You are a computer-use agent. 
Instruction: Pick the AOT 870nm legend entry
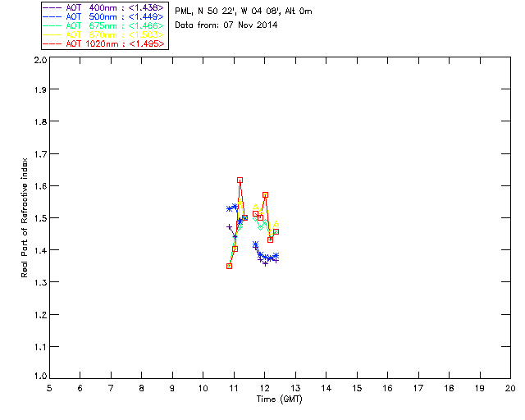(x=103, y=34)
